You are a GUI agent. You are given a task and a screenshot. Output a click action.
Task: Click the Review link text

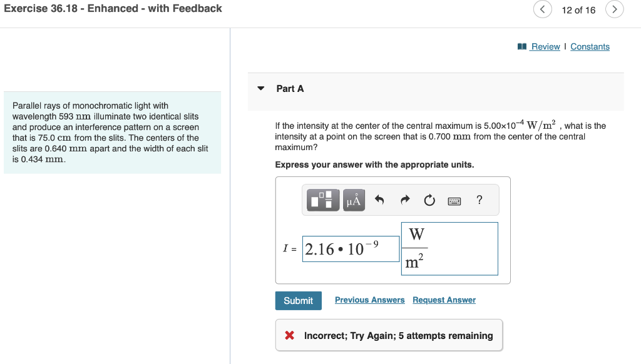[543, 46]
